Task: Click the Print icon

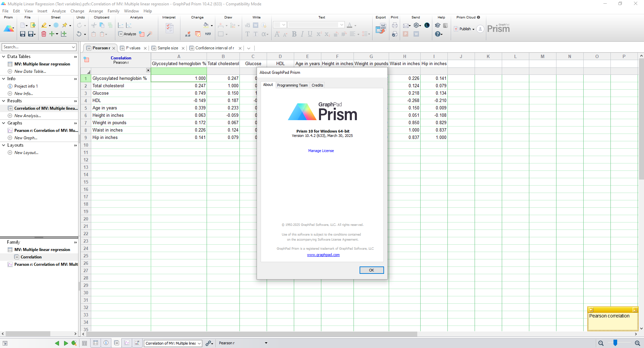Action: coord(395,25)
